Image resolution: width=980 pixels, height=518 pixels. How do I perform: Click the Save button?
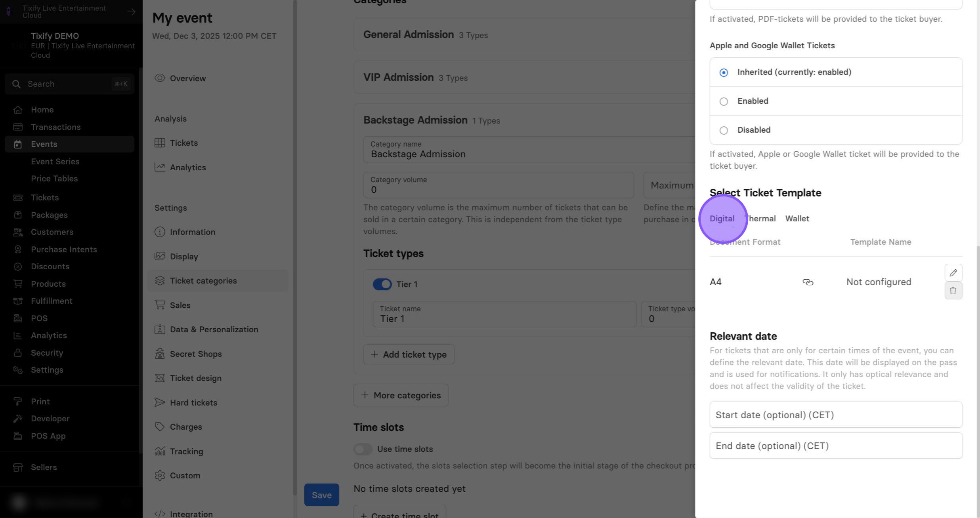(x=321, y=495)
